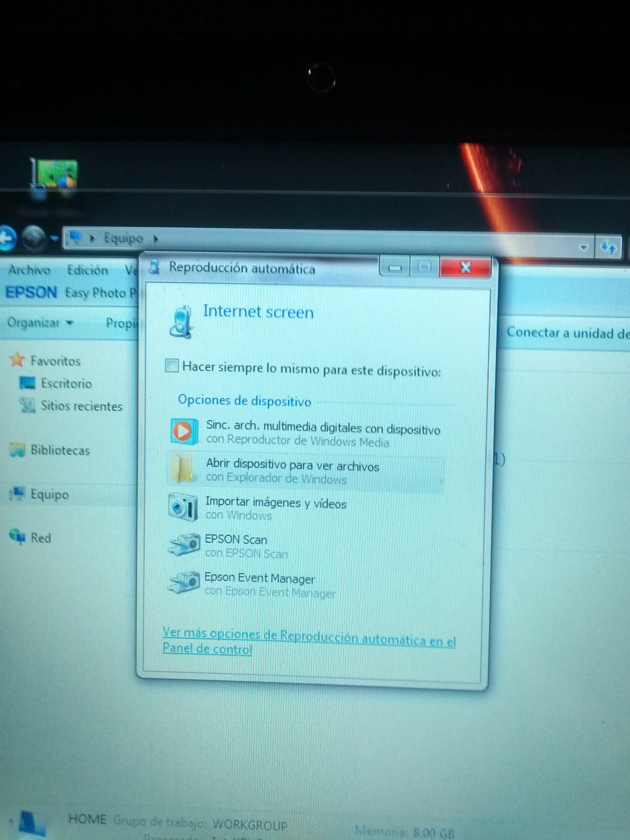The image size is (630, 840).
Task: Select Red in the navigation pane
Action: pyautogui.click(x=41, y=538)
